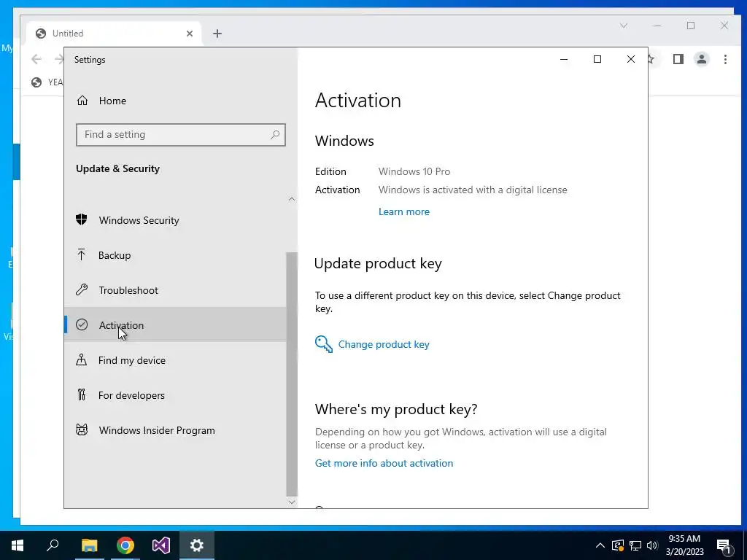Viewport: 747px width, 560px height.
Task: Show hidden system tray icons
Action: coord(600,545)
